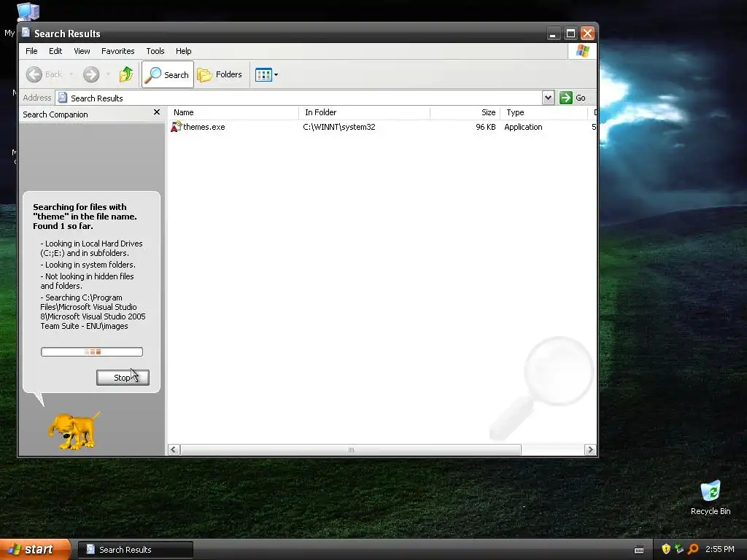Open the Edit menu
This screenshot has width=747, height=560.
click(x=55, y=51)
